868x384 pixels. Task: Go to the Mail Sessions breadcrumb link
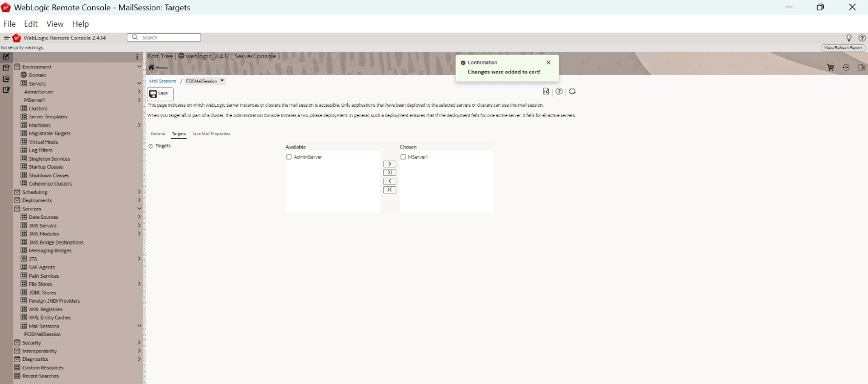[163, 81]
